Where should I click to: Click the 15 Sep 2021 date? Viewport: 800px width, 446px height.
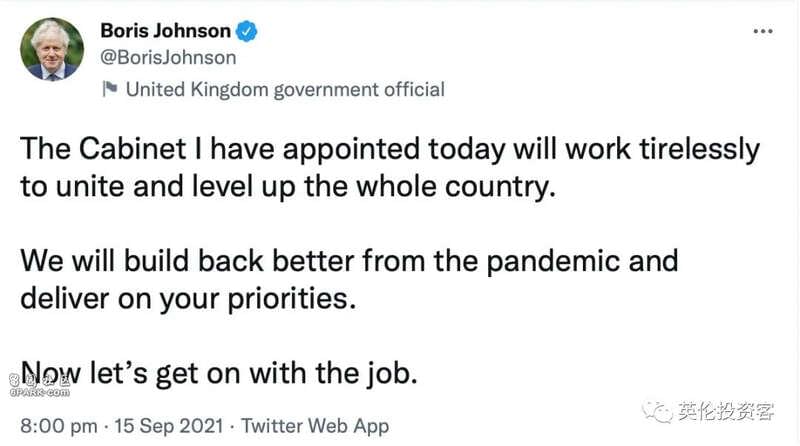[x=168, y=426]
